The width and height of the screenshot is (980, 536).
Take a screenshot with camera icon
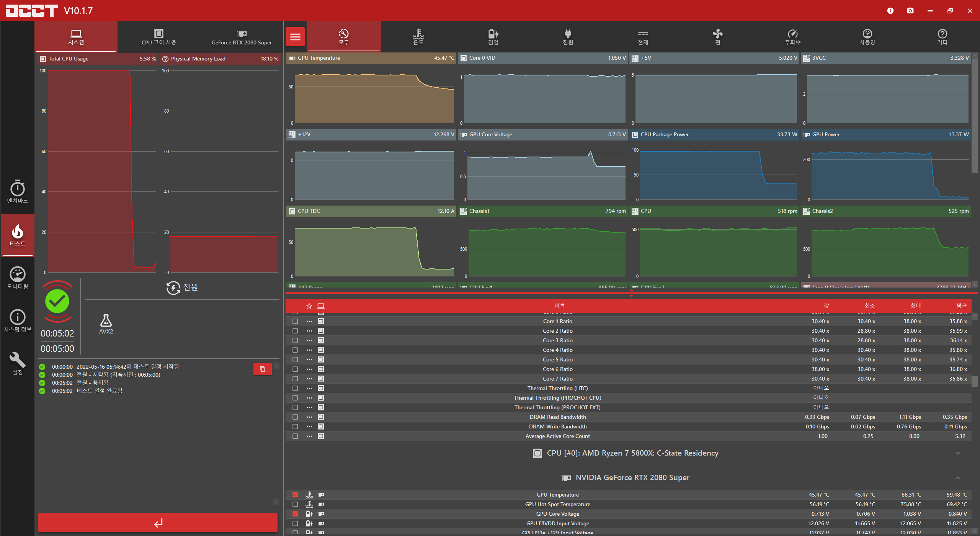[910, 11]
